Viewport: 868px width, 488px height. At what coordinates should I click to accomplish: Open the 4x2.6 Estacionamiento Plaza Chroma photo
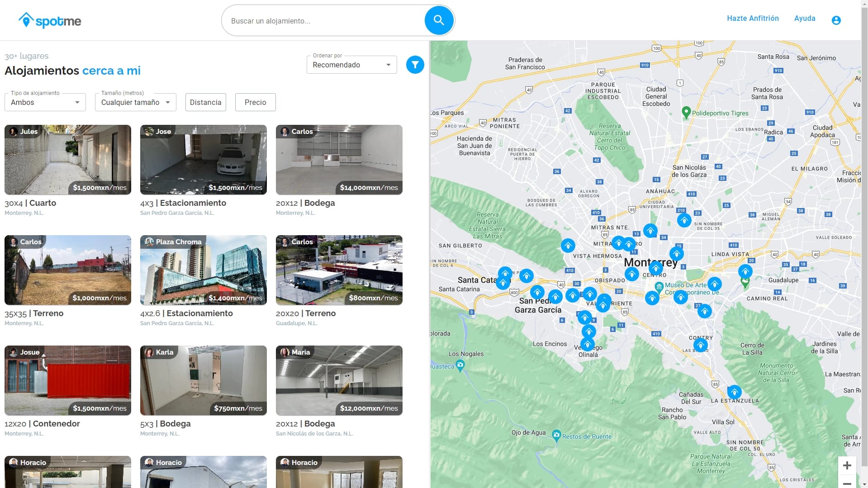[204, 270]
